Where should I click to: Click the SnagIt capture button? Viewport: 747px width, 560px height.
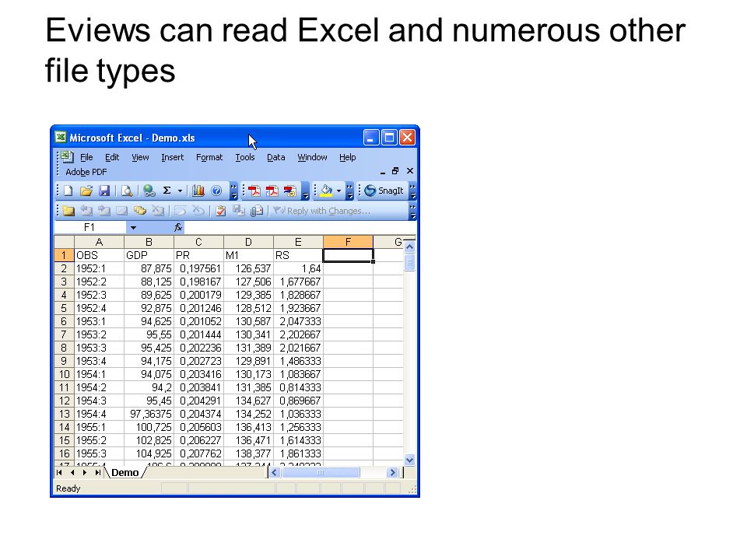click(x=384, y=191)
